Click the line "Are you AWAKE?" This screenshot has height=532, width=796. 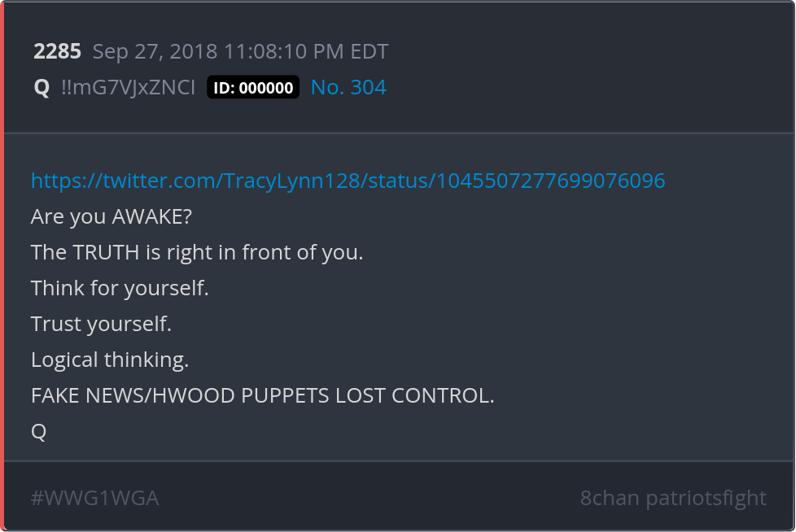tap(112, 217)
